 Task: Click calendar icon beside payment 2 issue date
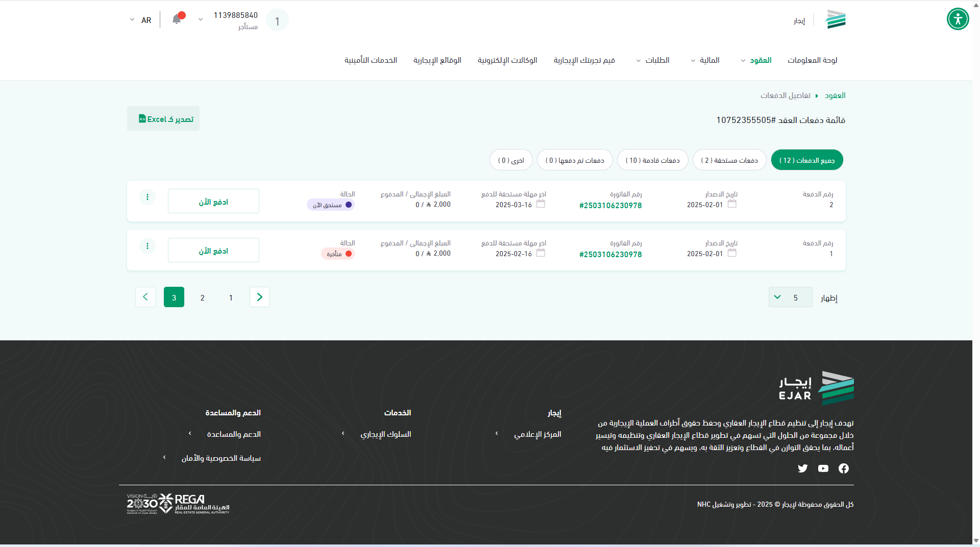[732, 204]
